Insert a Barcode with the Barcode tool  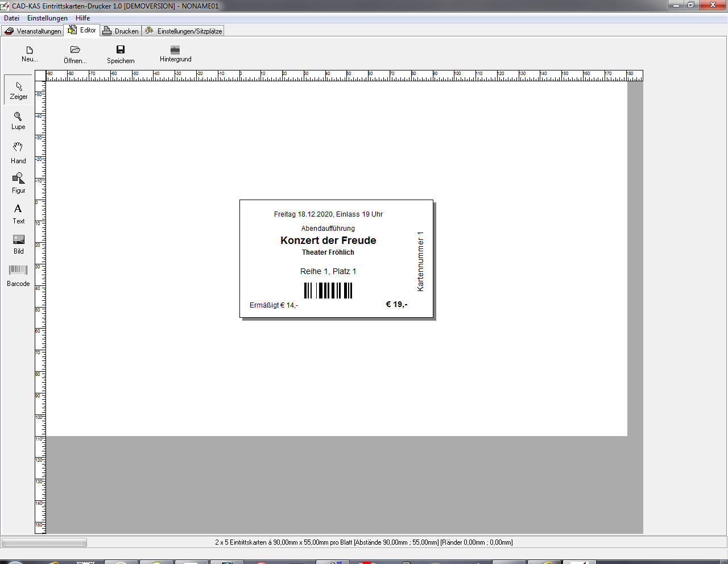click(x=18, y=275)
